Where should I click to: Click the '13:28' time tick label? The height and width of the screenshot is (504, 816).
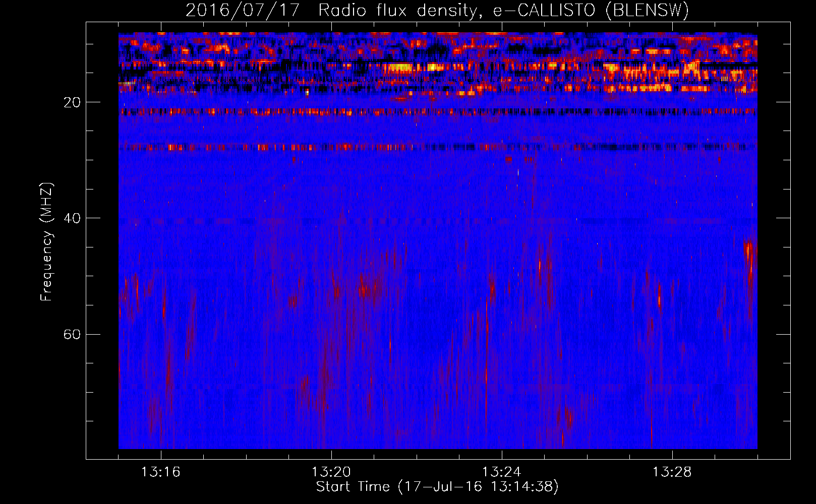click(672, 472)
